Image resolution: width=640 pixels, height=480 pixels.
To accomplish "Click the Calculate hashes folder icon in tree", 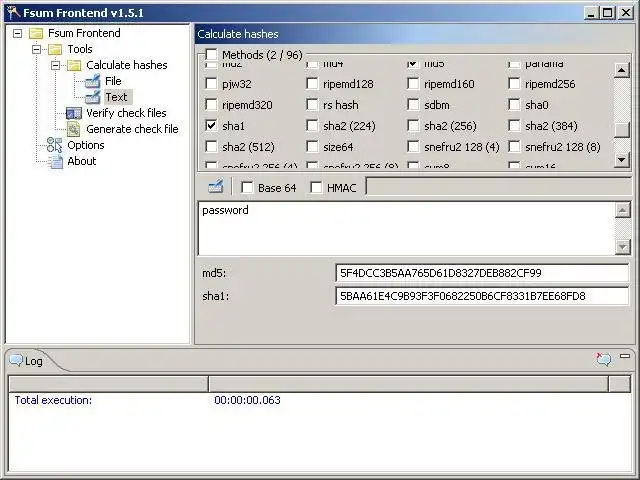I will point(74,65).
